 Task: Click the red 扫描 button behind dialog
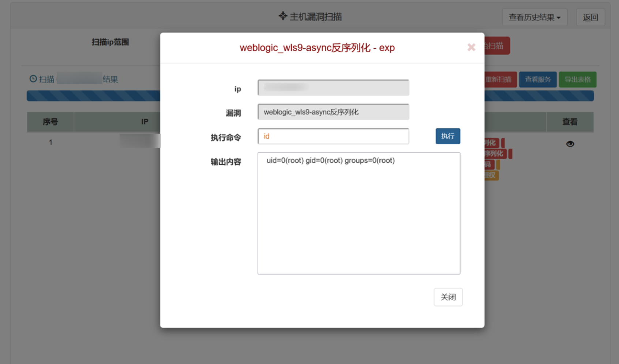pos(497,46)
